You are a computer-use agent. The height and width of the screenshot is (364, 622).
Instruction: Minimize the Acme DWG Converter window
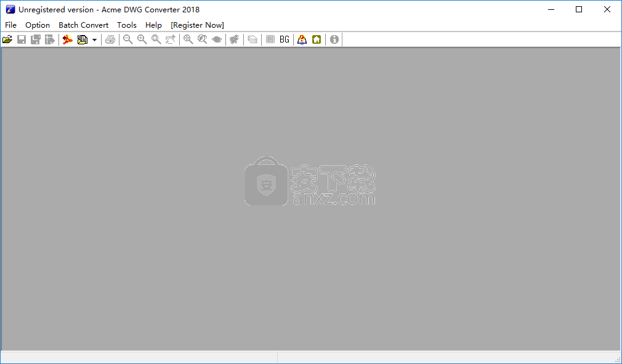[551, 9]
